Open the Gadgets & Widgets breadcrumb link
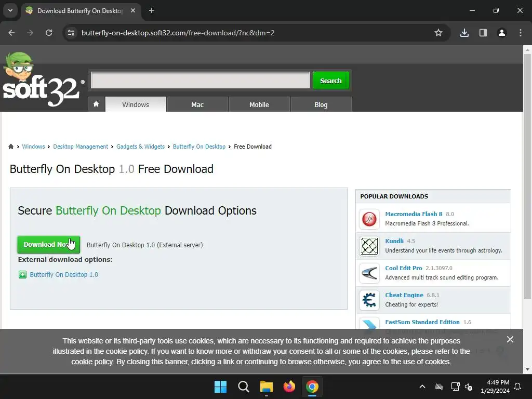The height and width of the screenshot is (399, 532). coord(140,147)
